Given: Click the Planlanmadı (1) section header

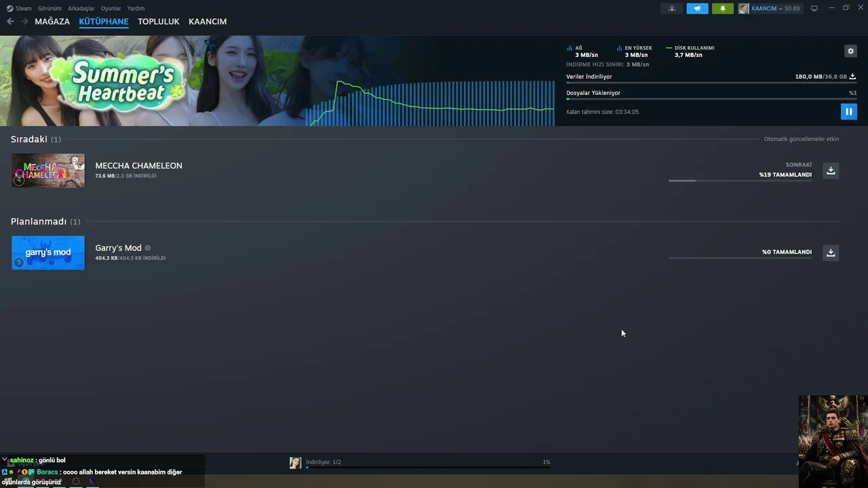Looking at the screenshot, I should 45,222.
